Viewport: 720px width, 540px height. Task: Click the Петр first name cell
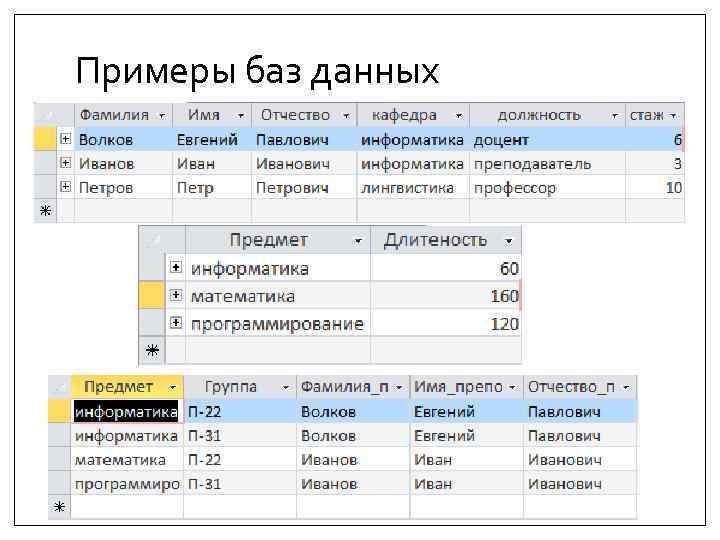212,187
